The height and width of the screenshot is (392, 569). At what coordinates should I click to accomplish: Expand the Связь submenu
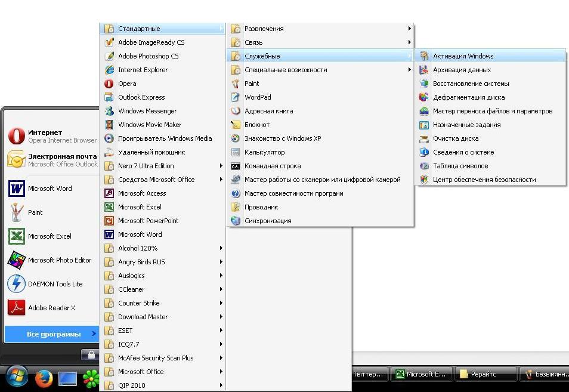pyautogui.click(x=320, y=42)
